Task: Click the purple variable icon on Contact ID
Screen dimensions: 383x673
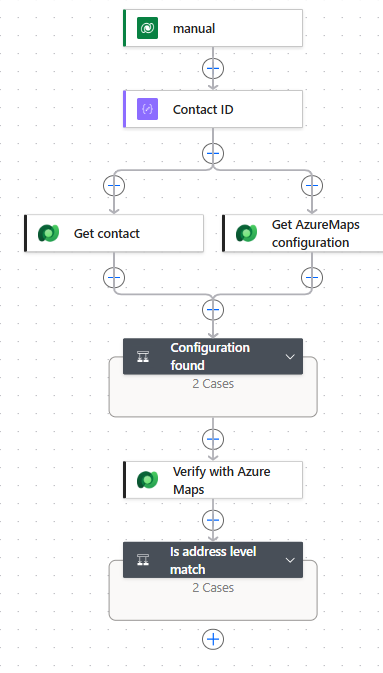Action: [147, 109]
